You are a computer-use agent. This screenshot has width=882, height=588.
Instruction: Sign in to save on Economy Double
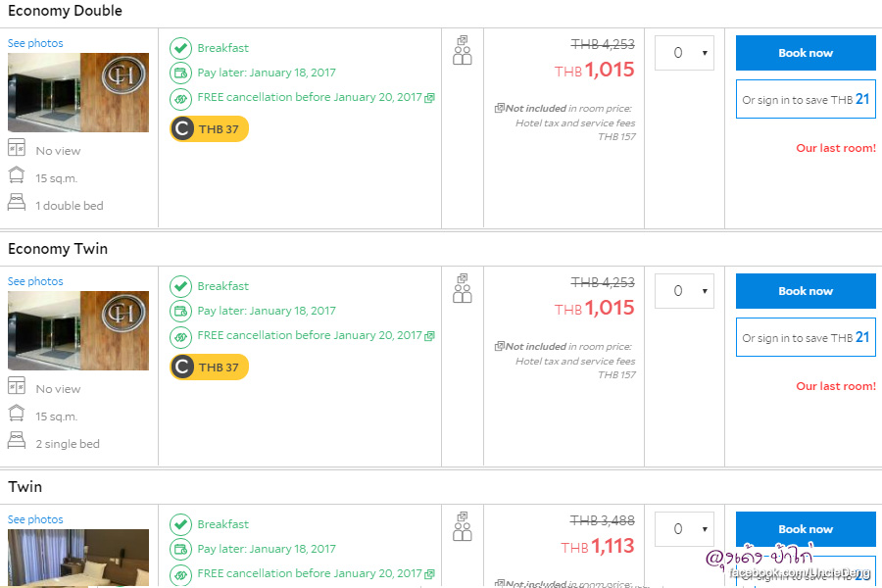tap(806, 99)
